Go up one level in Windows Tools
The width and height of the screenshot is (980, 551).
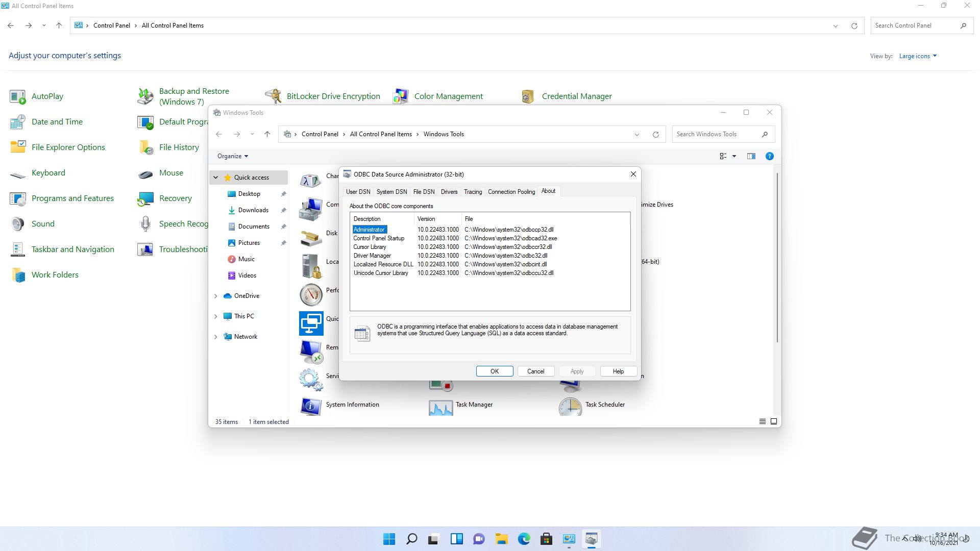tap(267, 134)
